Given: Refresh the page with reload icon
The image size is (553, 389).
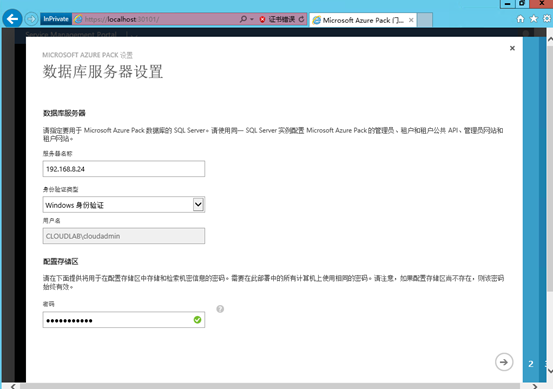Looking at the screenshot, I should (302, 19).
